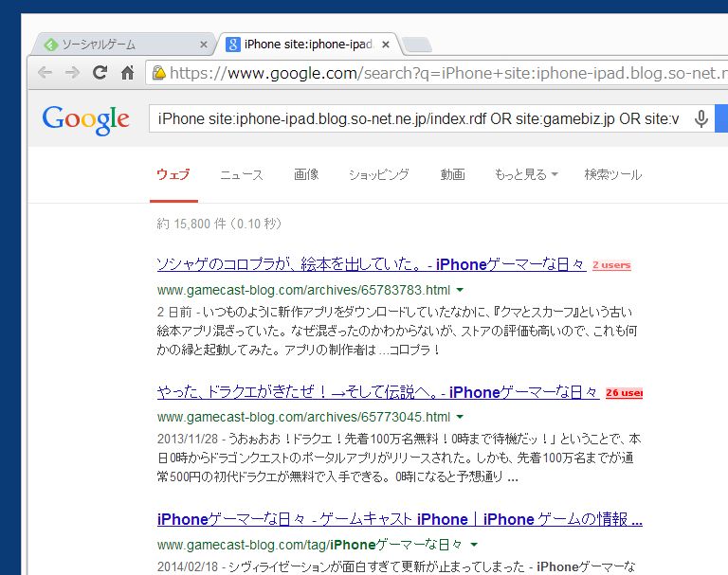The image size is (728, 575).
Task: Click the Google logo
Action: coord(85,119)
